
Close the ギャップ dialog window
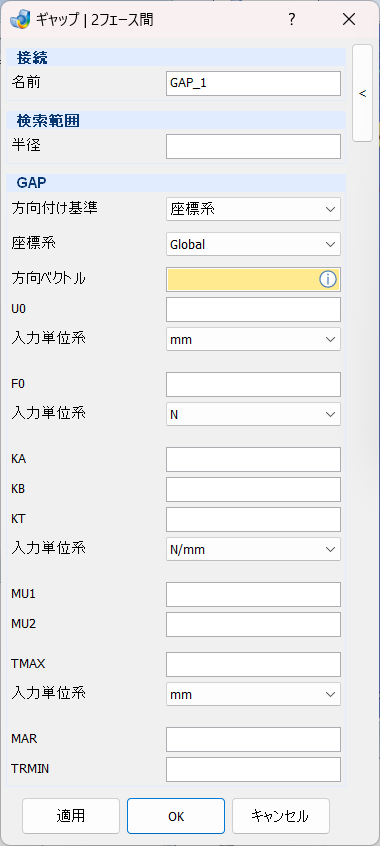pyautogui.click(x=349, y=20)
